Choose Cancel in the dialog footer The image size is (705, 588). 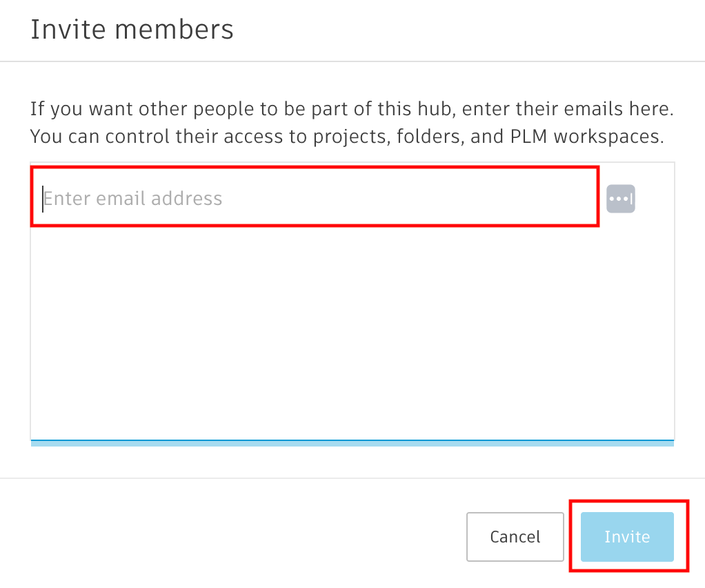coord(515,537)
